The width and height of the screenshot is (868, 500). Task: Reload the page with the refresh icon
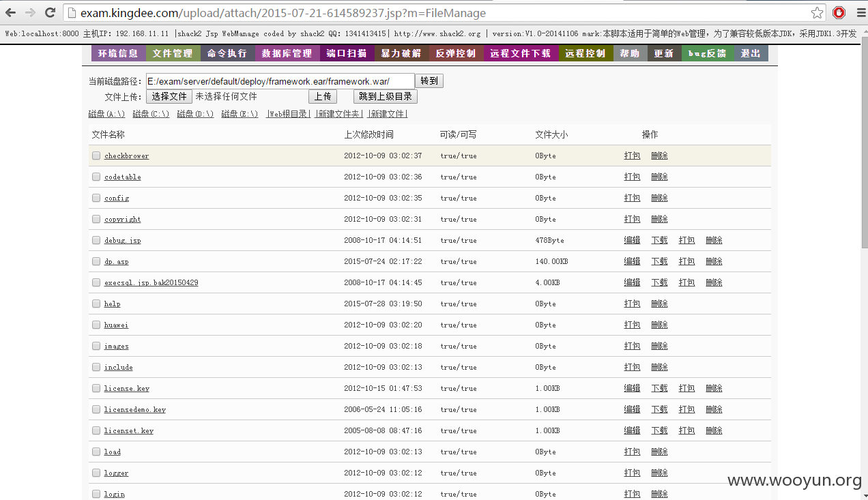[x=50, y=12]
